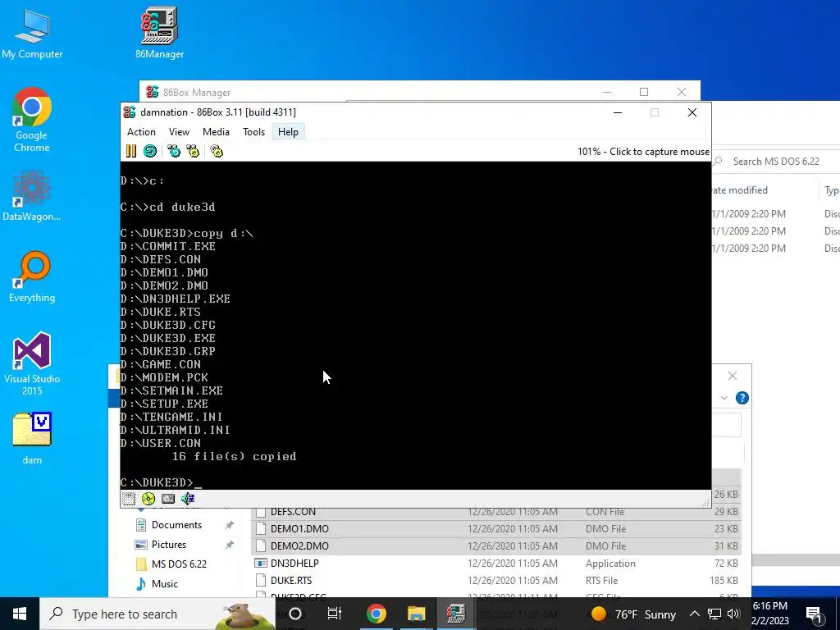
Task: Send Ctrl+Alt+Esc via toolbar icon
Action: click(193, 151)
